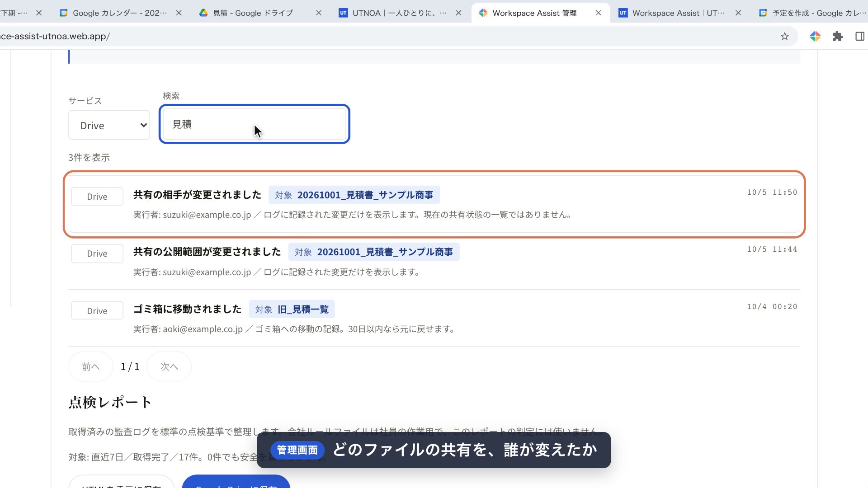The height and width of the screenshot is (488, 868).
Task: Click the Drive badge on 公開範囲 row
Action: (97, 253)
